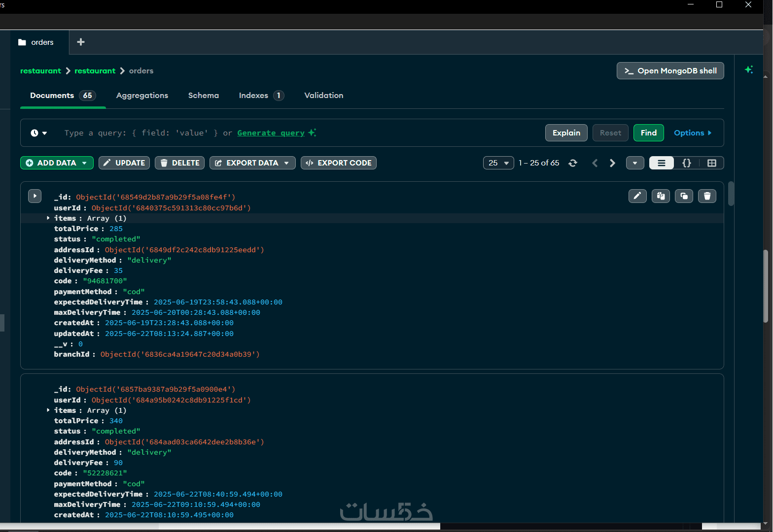Viewport: 773px width, 532px height.
Task: Click code value "94681700"
Action: pos(105,281)
